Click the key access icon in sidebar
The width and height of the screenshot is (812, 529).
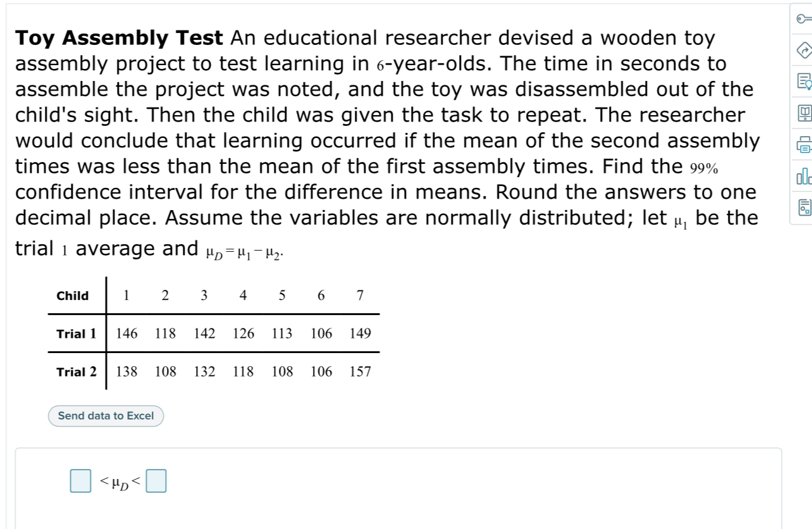point(804,19)
